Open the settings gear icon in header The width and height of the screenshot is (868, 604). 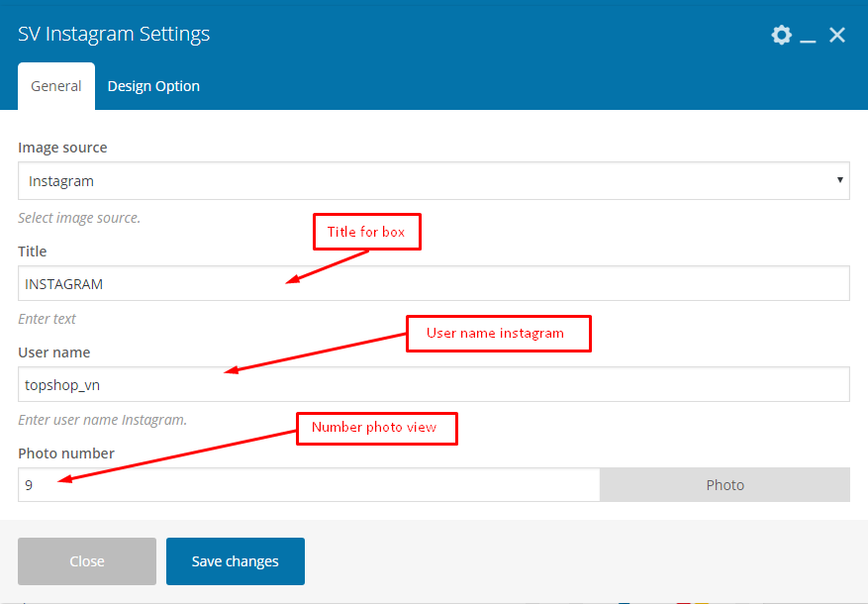click(781, 35)
